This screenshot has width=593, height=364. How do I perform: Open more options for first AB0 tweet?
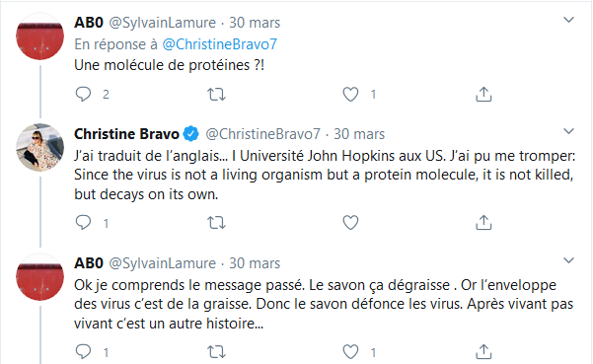pyautogui.click(x=568, y=20)
